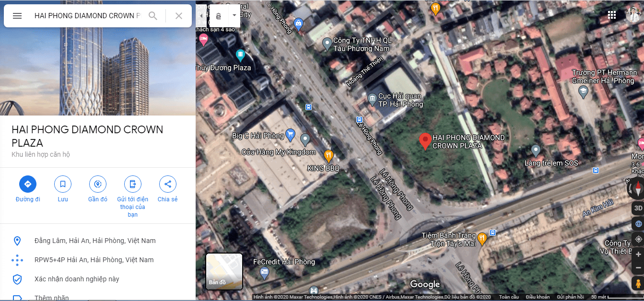Click show my location button
Image resolution: width=644 pixels, height=301 pixels.
coord(638,239)
